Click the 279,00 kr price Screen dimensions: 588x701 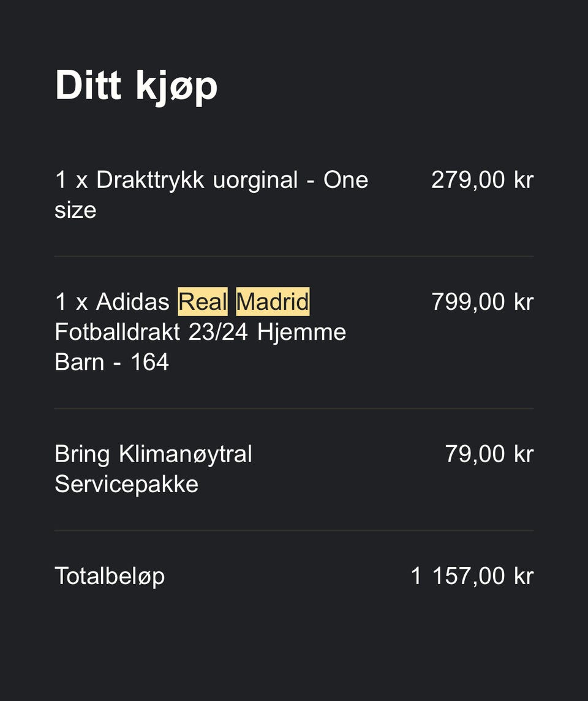point(482,181)
